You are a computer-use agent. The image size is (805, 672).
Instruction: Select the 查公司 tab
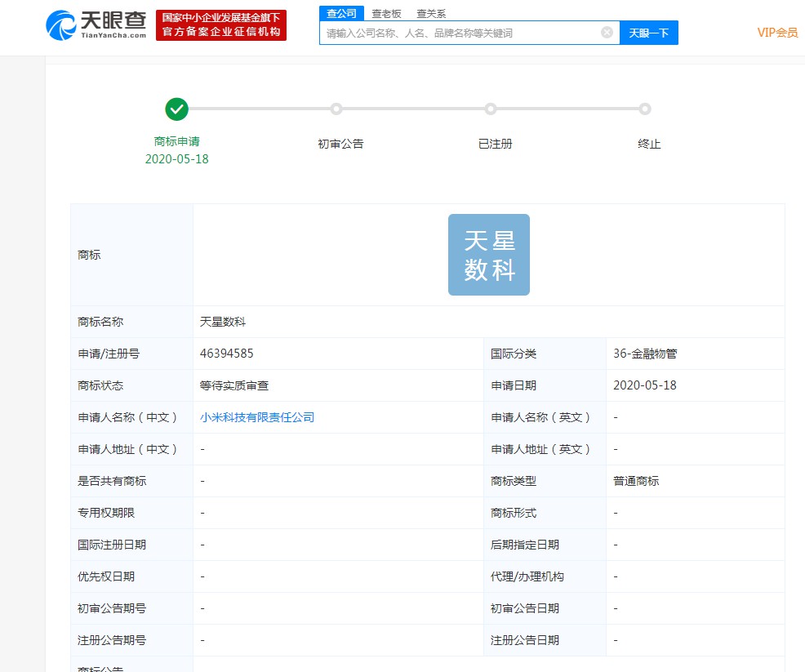point(341,13)
